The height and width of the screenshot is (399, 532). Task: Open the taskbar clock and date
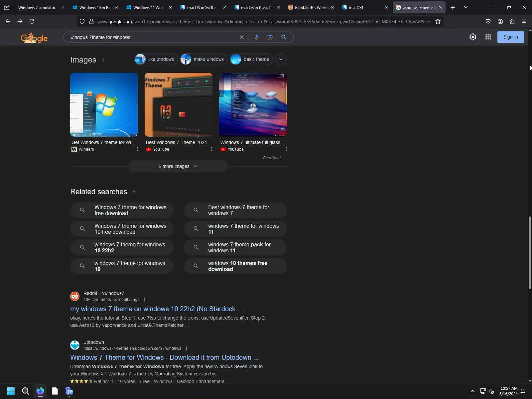(508, 391)
